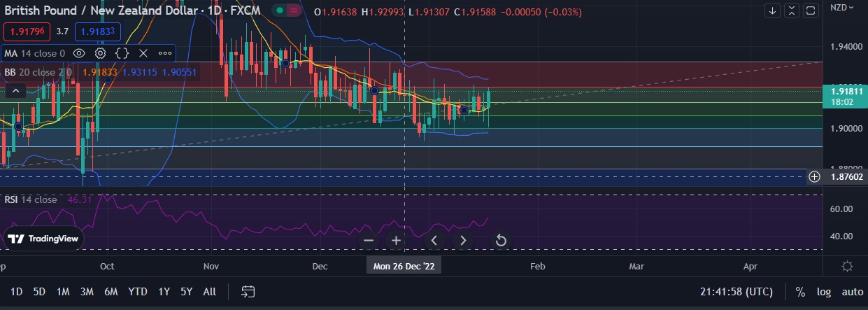Toggle percent scale on price axis
The width and height of the screenshot is (868, 310).
coord(800,292)
